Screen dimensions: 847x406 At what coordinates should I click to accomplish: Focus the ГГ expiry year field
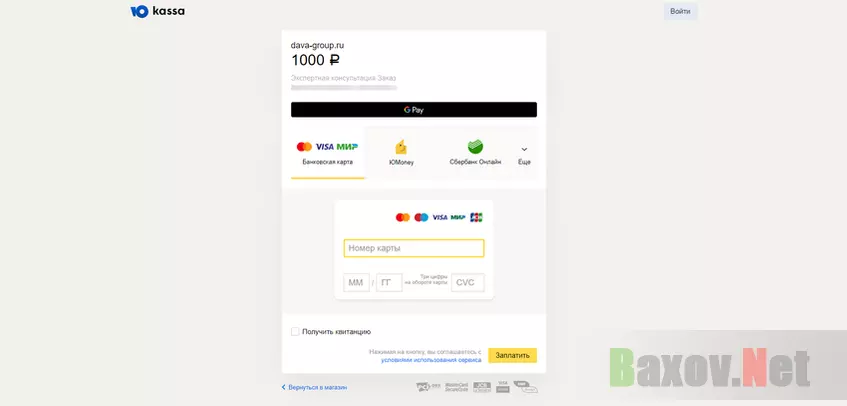[x=389, y=282]
